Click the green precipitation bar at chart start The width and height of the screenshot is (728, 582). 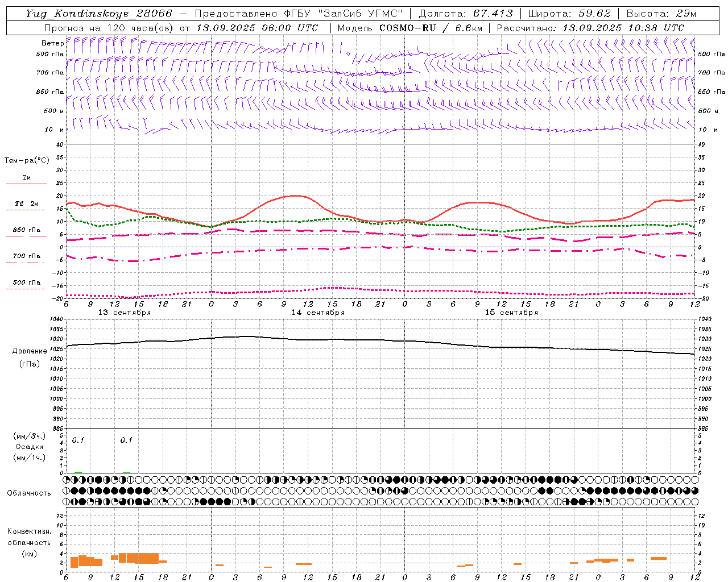78,472
